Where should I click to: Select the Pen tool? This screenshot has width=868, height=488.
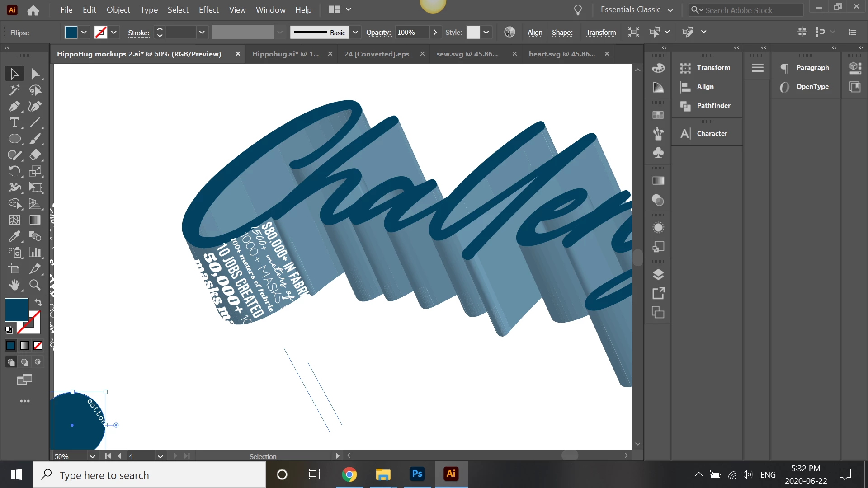[14, 106]
